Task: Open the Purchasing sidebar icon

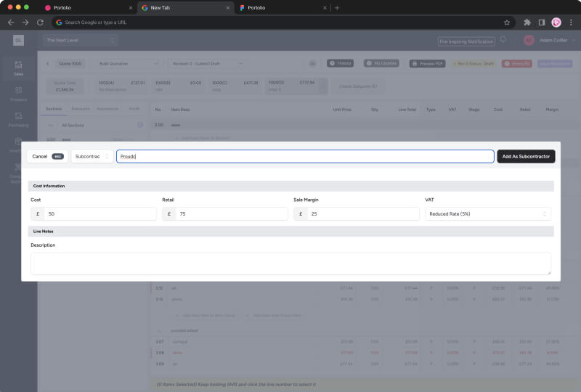Action: click(x=18, y=118)
